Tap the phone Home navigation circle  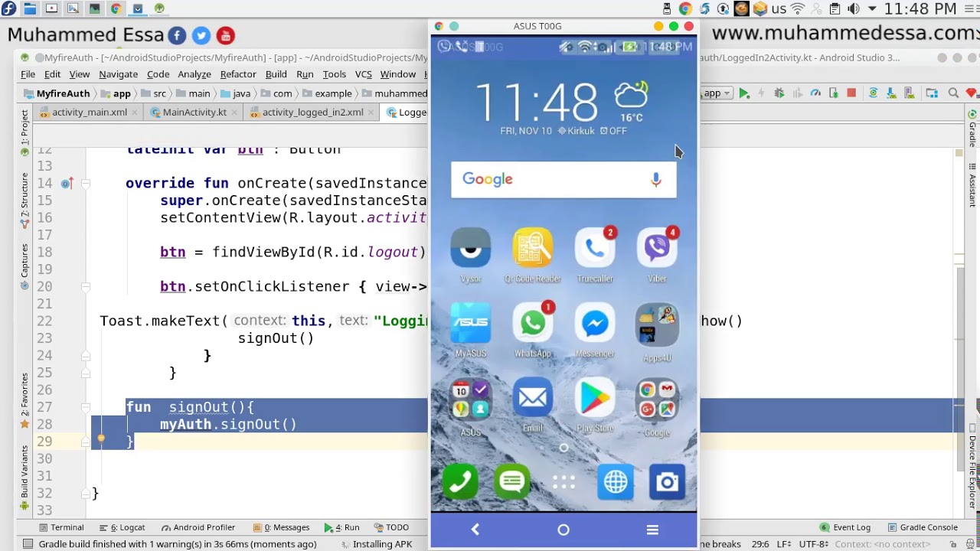563,530
